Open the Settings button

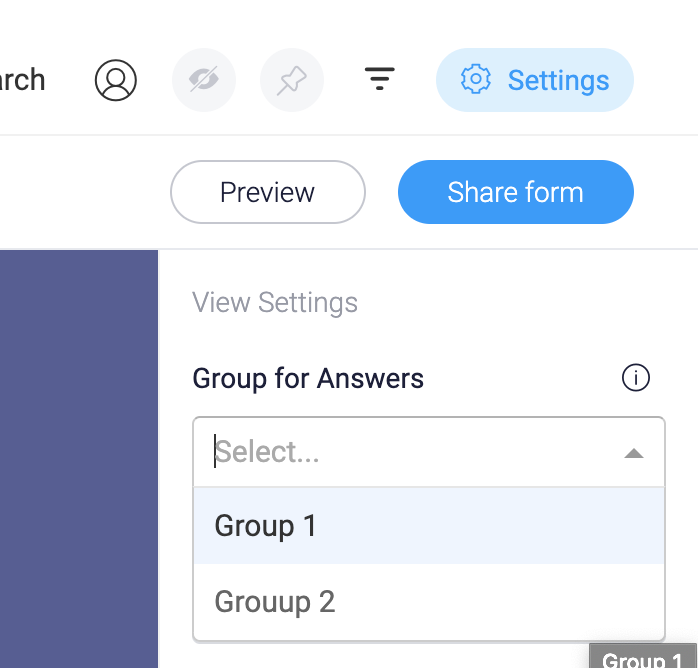point(535,80)
